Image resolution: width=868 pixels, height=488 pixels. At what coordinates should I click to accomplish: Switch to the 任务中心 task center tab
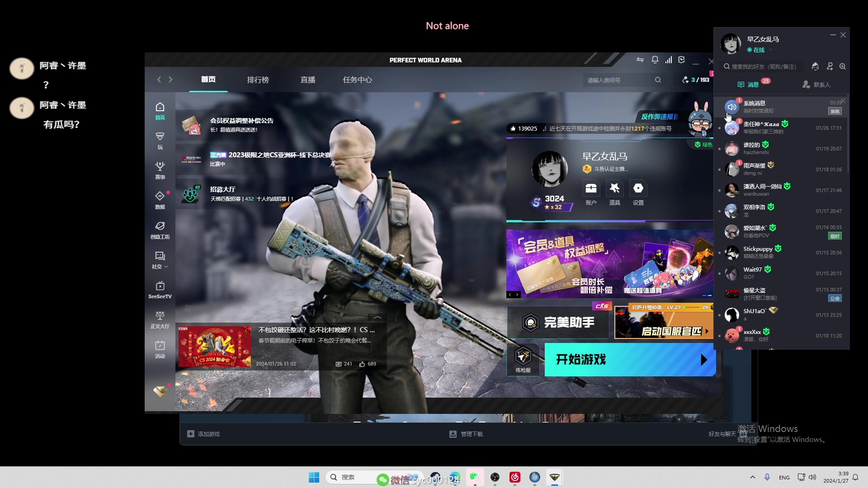[358, 80]
